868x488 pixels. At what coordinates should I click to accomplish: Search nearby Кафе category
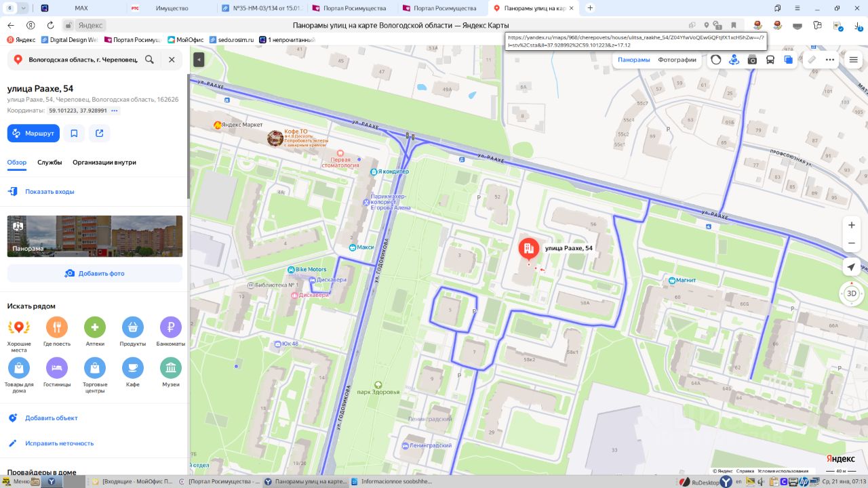pos(133,373)
